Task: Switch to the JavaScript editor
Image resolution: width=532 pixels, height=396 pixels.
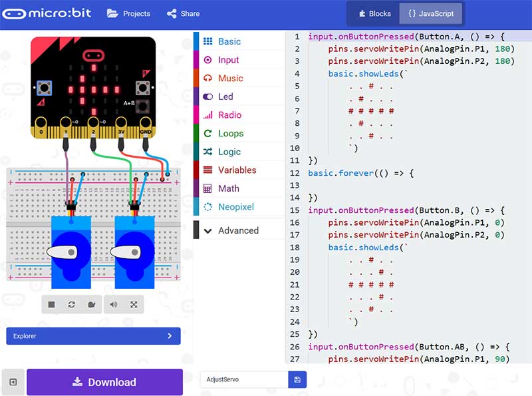Action: tap(431, 13)
